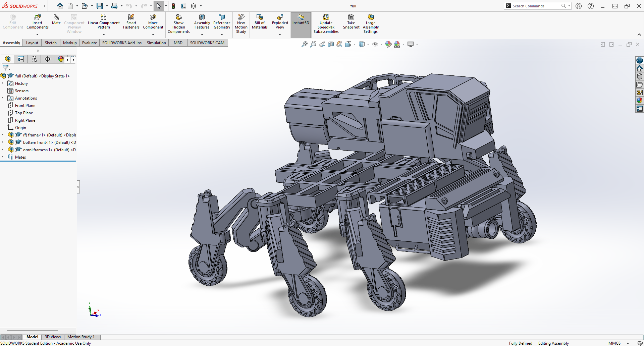Click the Mate tool icon
Viewport: 644px width, 346px height.
point(56,17)
